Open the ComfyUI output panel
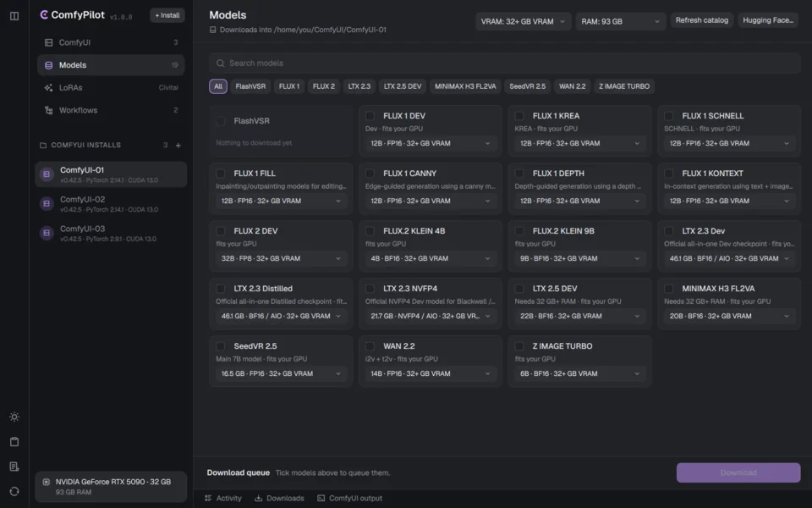 pyautogui.click(x=350, y=498)
